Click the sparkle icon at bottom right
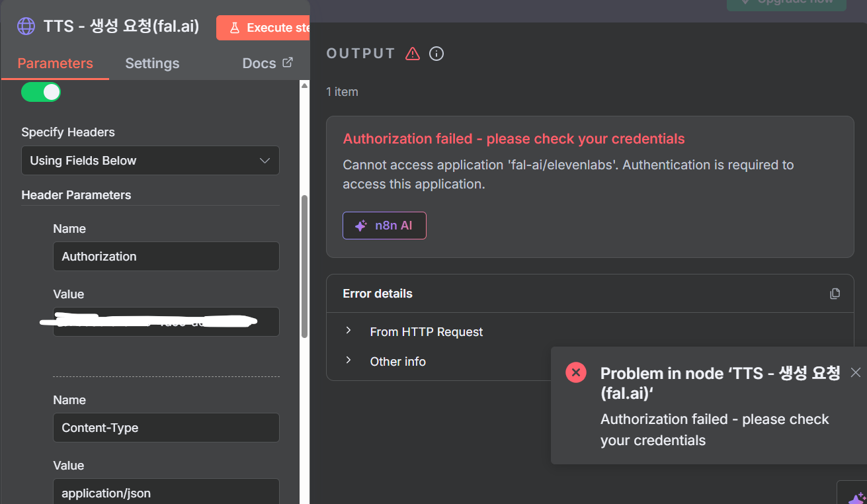Screen dimensions: 867x504 click(856, 497)
